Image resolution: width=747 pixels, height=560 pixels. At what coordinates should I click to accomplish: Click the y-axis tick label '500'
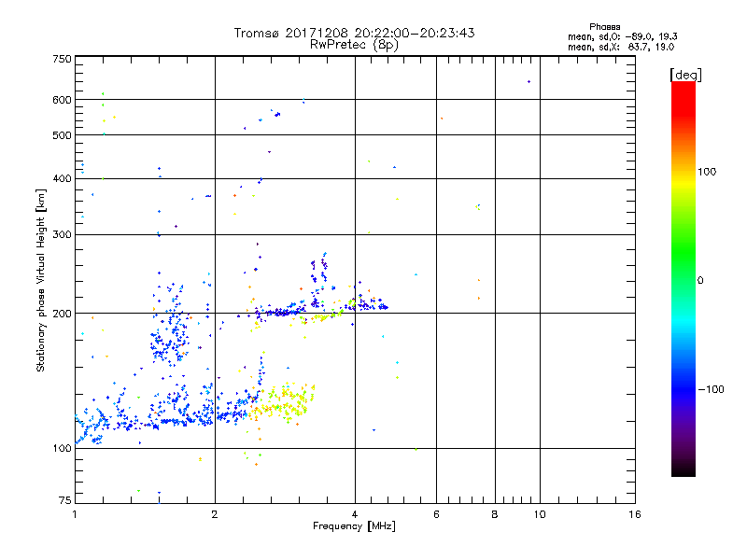pos(62,135)
